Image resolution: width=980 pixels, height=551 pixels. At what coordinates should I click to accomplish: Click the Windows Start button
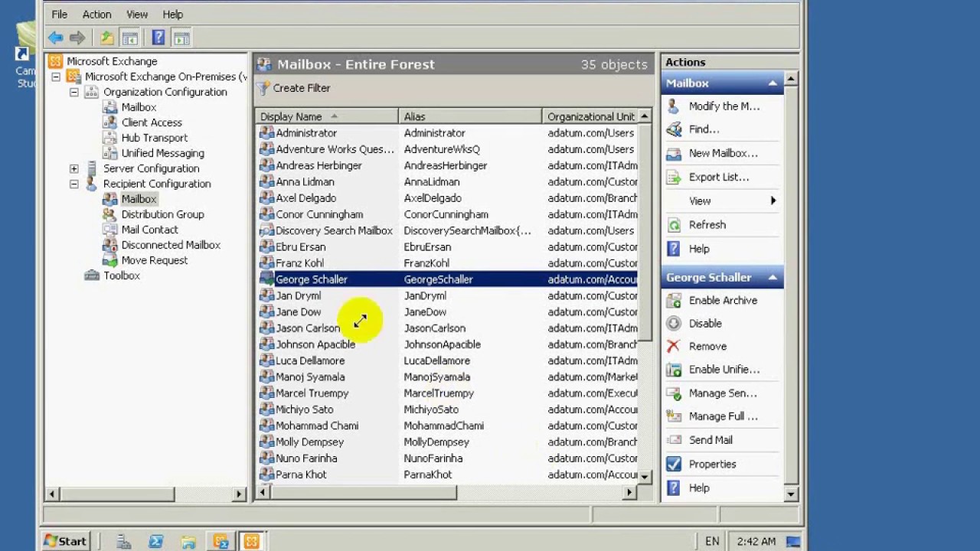click(x=66, y=541)
